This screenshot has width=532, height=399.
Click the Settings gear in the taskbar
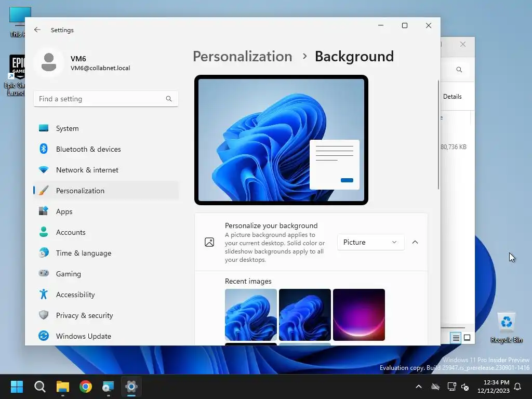click(131, 387)
